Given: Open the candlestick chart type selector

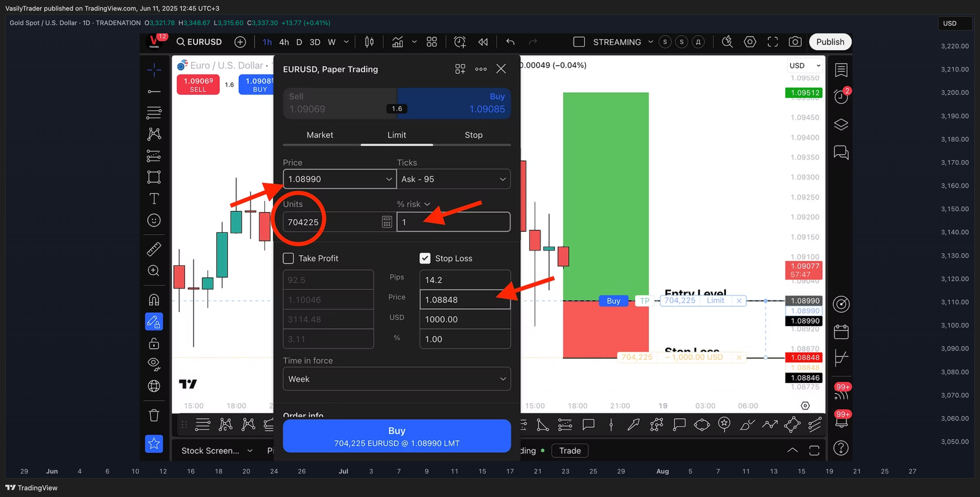Looking at the screenshot, I should (x=369, y=42).
